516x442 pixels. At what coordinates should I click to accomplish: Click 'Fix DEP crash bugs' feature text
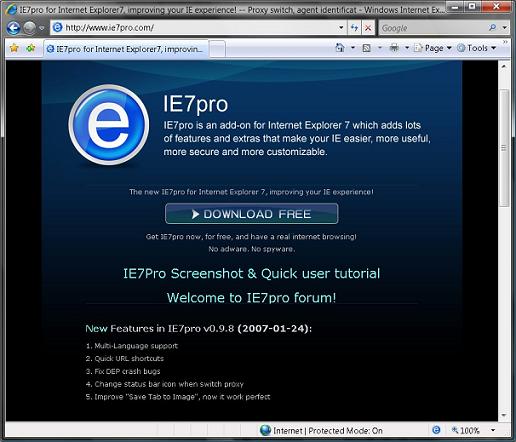[x=127, y=371]
